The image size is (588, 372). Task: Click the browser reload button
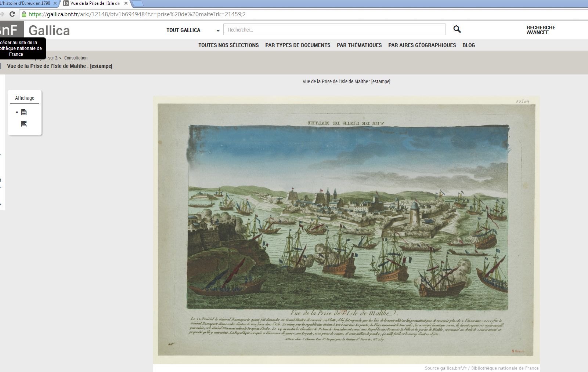tap(12, 14)
